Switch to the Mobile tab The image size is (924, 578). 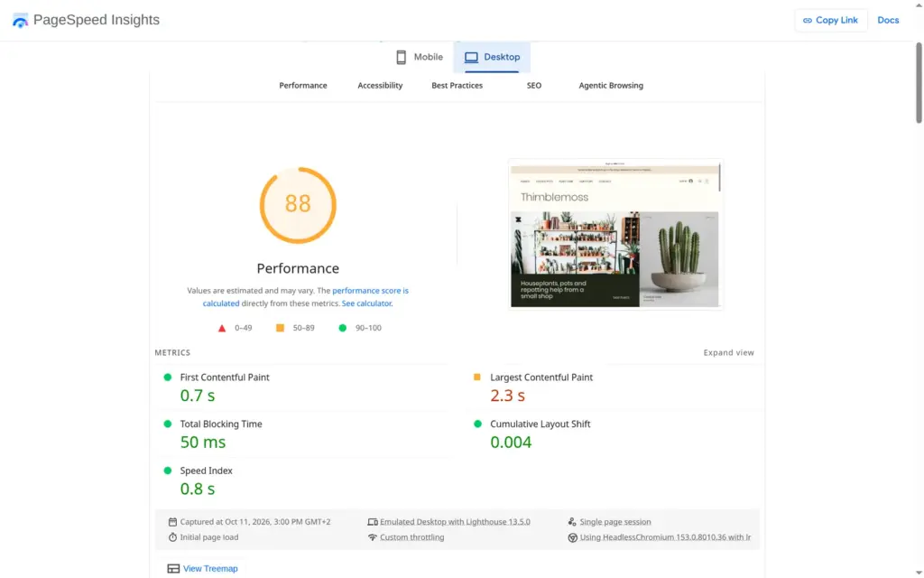(419, 57)
